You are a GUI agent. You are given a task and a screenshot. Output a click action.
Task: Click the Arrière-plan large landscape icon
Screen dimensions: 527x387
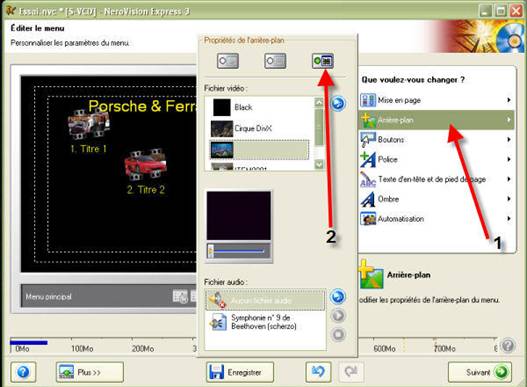coord(371,275)
